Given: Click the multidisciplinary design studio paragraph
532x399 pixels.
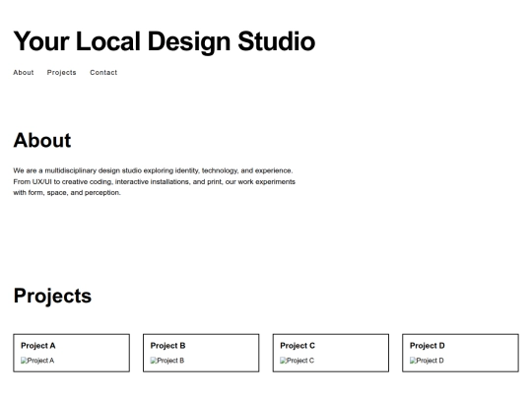Looking at the screenshot, I should [155, 181].
